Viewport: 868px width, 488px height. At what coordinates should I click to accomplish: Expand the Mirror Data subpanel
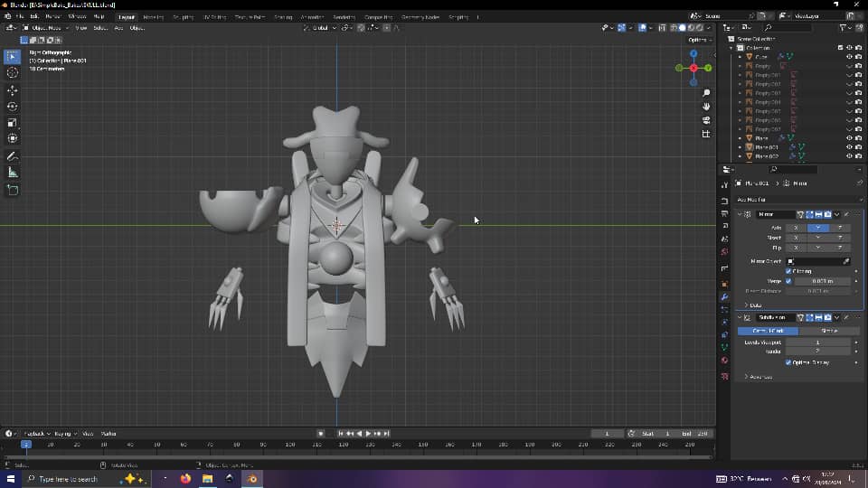tap(753, 305)
